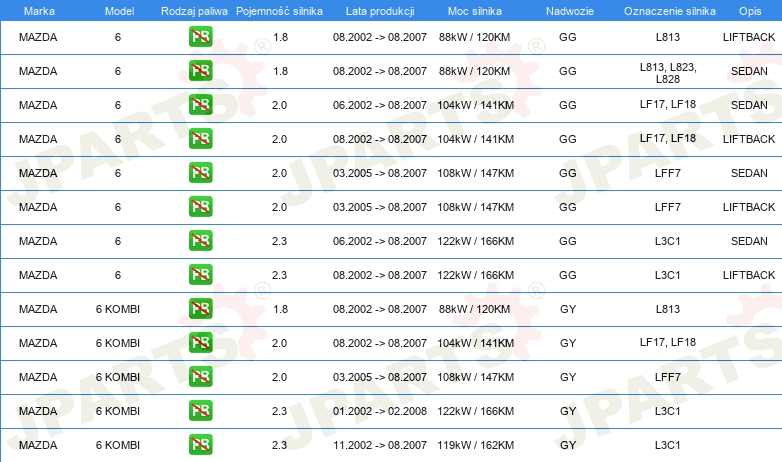
Task: Select 'LFF7' engine code in 6 KOMBI row
Action: click(668, 377)
